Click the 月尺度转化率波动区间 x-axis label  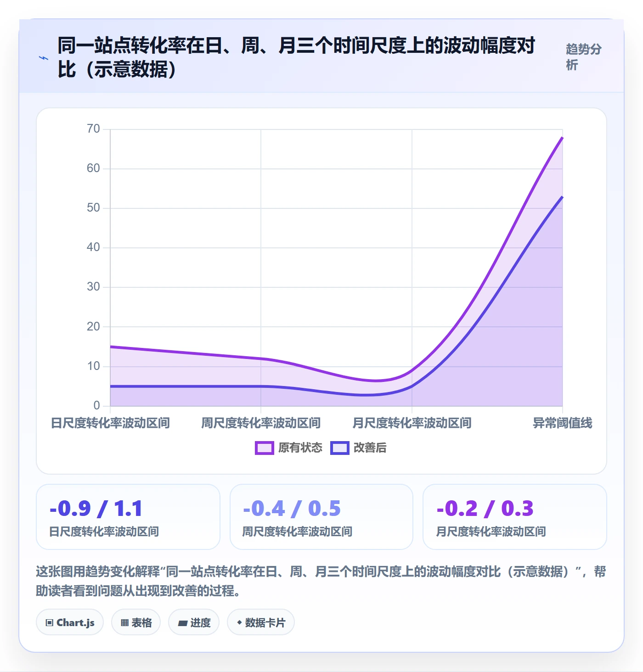[412, 423]
